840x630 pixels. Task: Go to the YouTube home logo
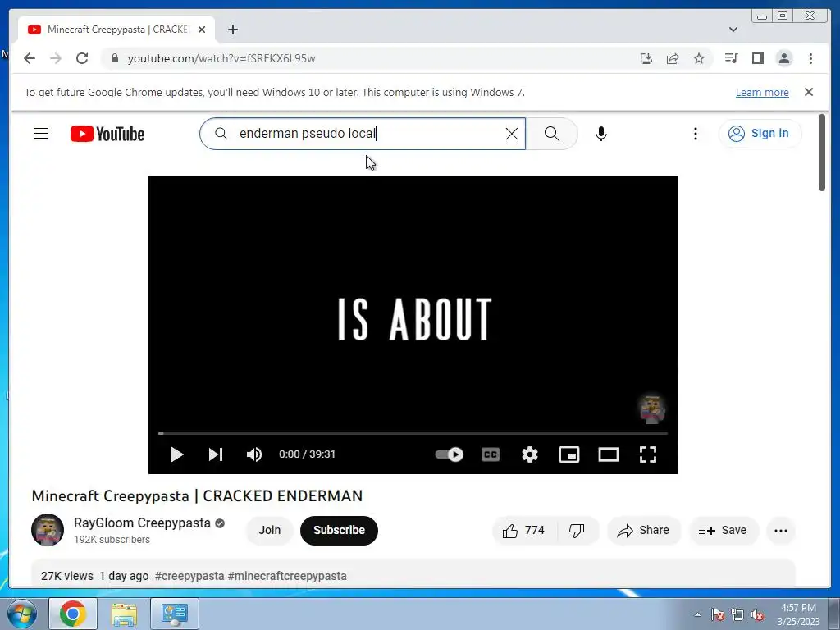click(107, 134)
